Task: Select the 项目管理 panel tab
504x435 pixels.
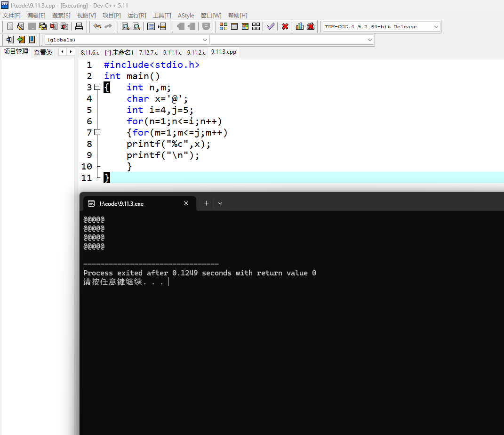Action: click(x=16, y=51)
